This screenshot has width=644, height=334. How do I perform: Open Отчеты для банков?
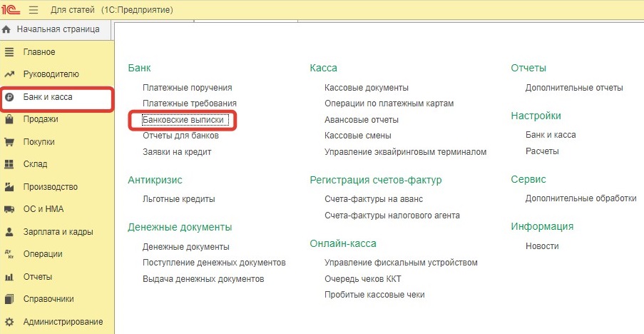[x=180, y=136]
